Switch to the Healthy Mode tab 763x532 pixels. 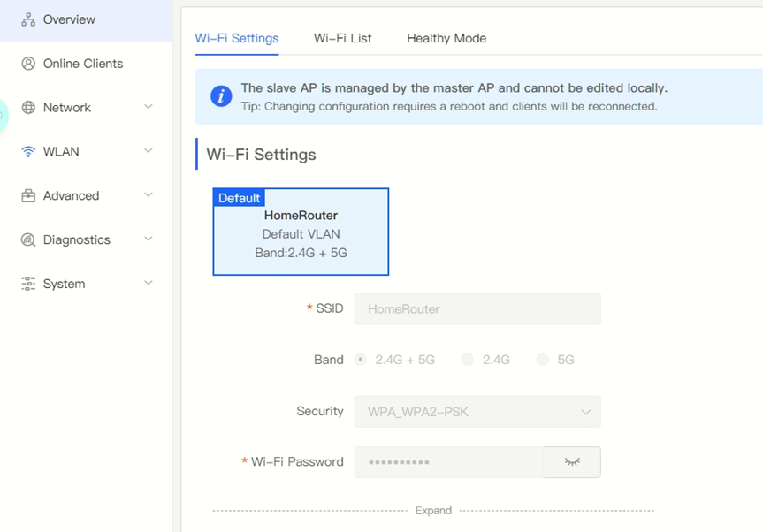coord(446,38)
